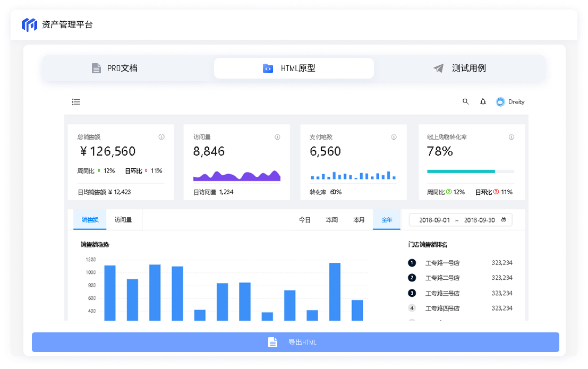
Task: Open notifications bell icon
Action: point(483,101)
